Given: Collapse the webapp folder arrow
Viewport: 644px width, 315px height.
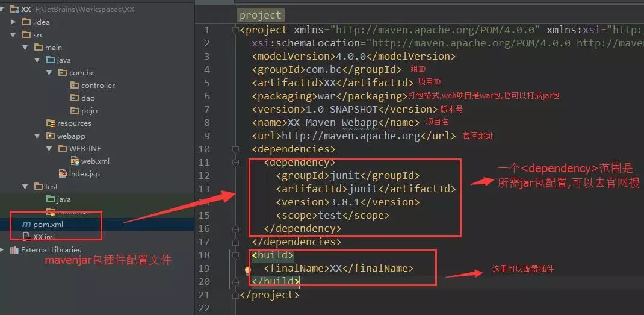Looking at the screenshot, I should click(x=37, y=136).
